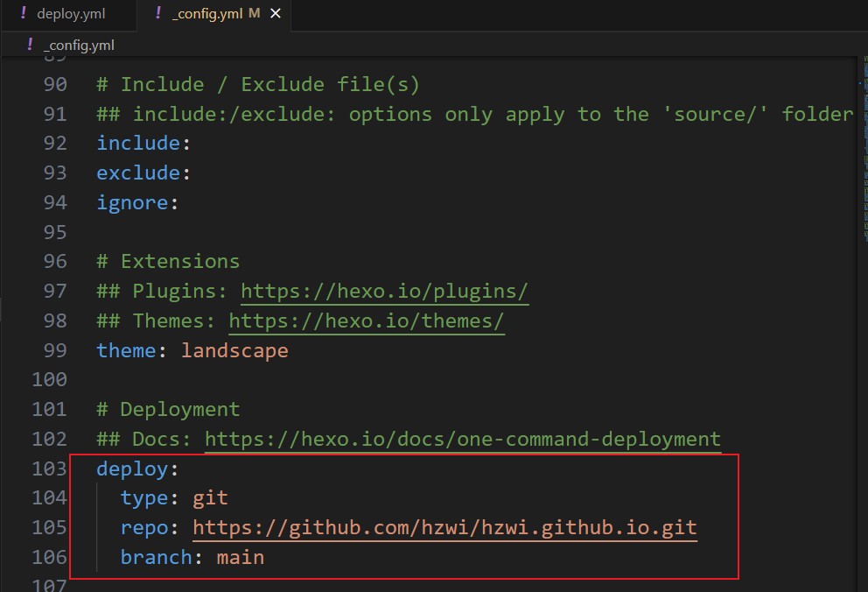Click the 'main' branch value
The height and width of the screenshot is (592, 868).
coord(241,557)
